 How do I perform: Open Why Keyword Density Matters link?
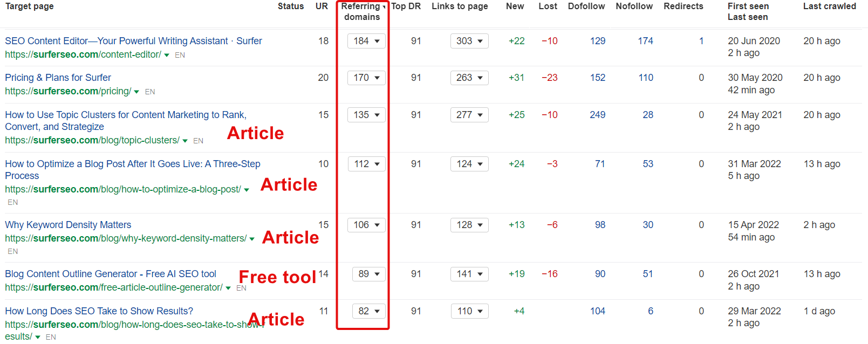pyautogui.click(x=68, y=225)
